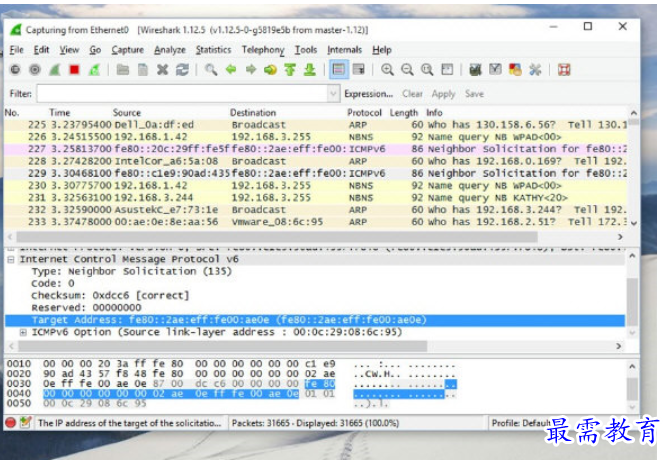668x462 pixels.
Task: Sort packets by the Time column
Action: [60, 113]
